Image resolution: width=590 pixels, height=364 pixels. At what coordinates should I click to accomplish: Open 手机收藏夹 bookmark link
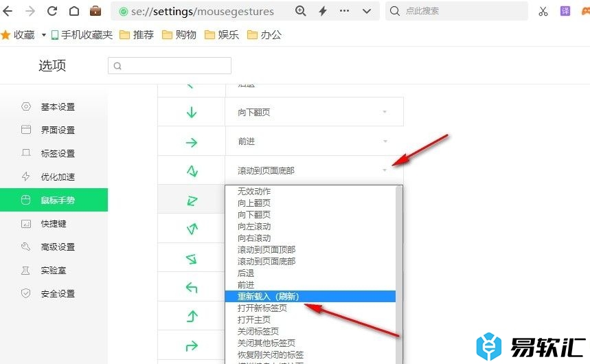click(x=82, y=35)
